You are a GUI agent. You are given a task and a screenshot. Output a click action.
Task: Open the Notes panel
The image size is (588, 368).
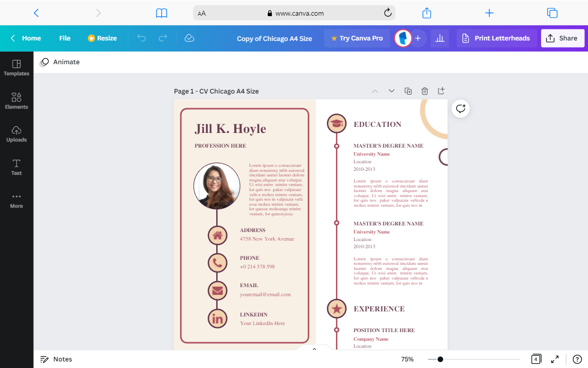click(56, 359)
